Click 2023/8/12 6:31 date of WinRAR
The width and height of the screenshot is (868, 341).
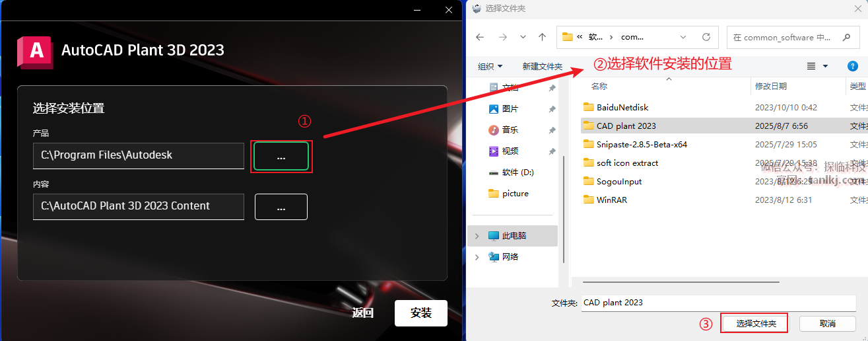point(784,200)
